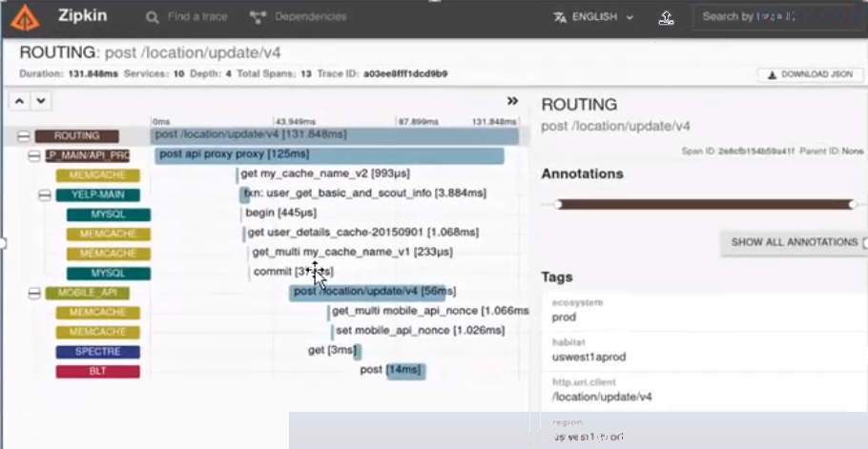Collapse the YELP_MAIN/API_PROXY tree node

point(34,156)
